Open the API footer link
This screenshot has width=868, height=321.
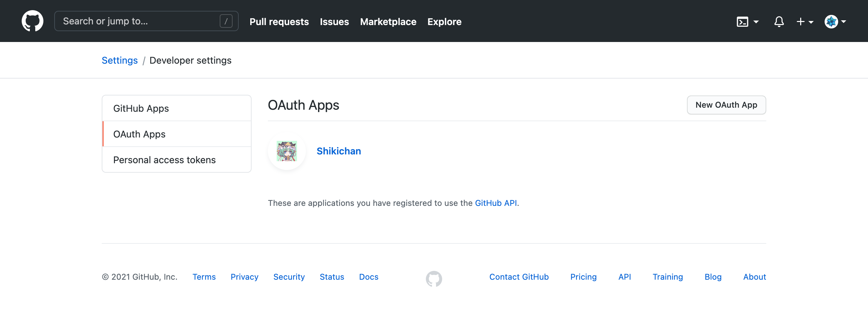point(625,277)
